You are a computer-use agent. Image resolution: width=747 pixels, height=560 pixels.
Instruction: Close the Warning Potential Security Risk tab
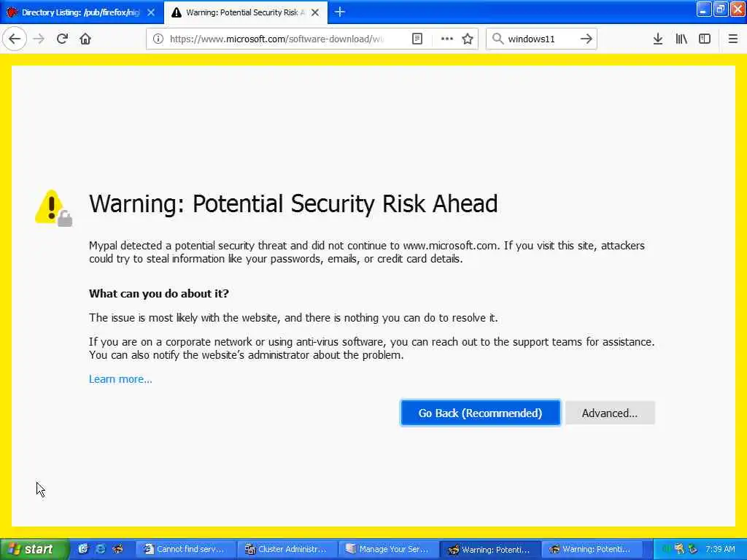coord(315,12)
